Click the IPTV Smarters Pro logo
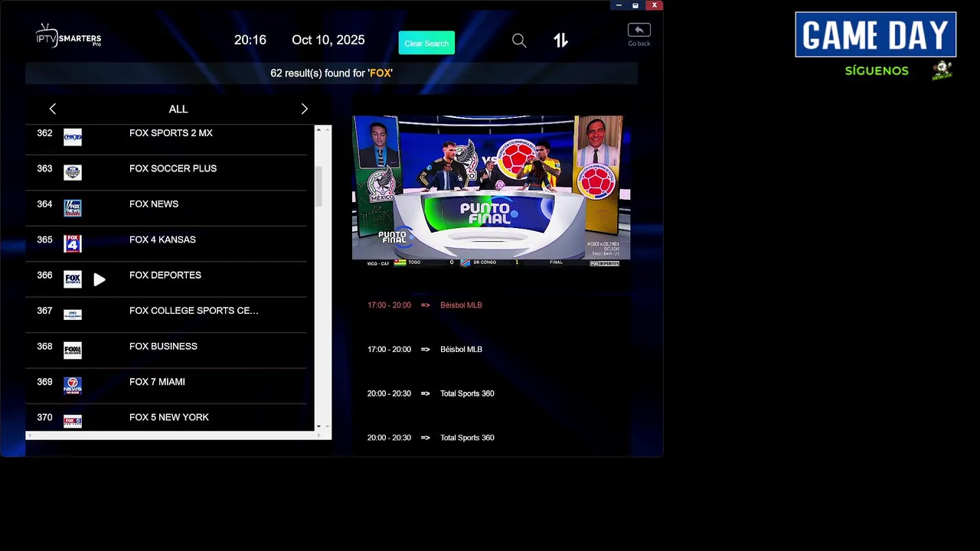980x551 pixels. point(69,35)
